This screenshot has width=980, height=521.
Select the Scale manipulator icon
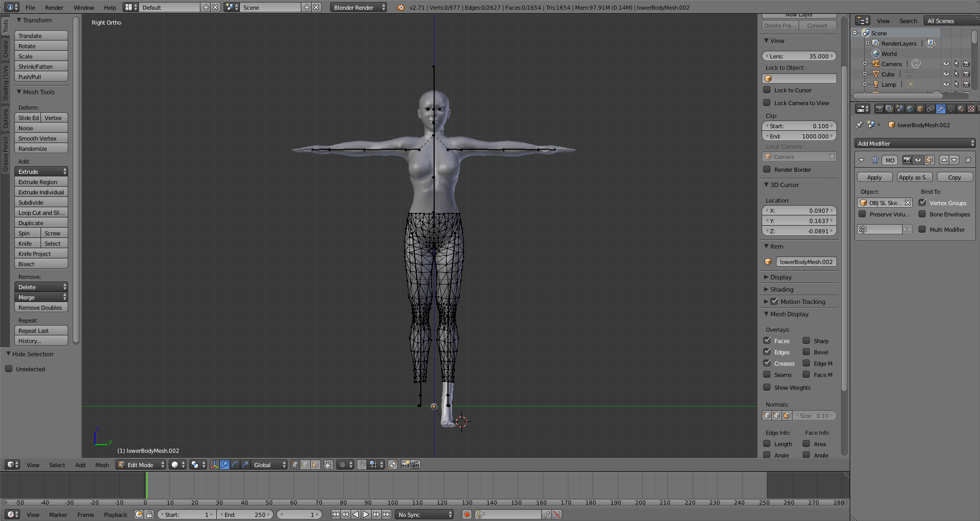coord(245,465)
